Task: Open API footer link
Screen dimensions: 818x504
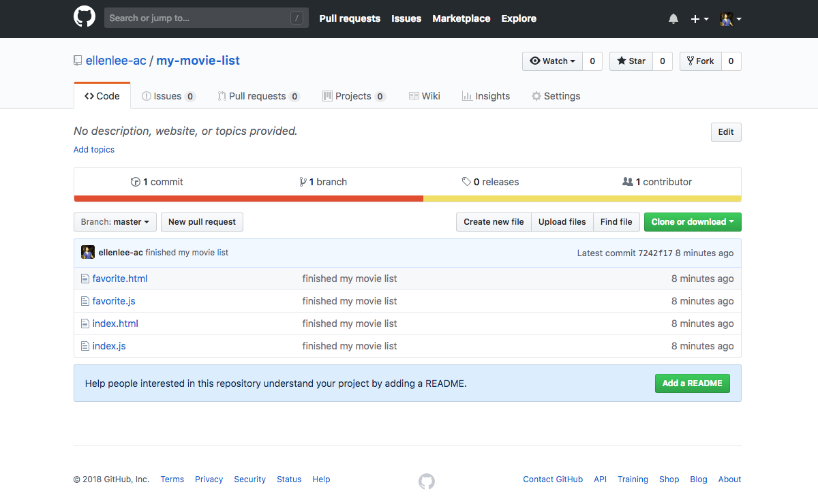Action: click(x=600, y=479)
